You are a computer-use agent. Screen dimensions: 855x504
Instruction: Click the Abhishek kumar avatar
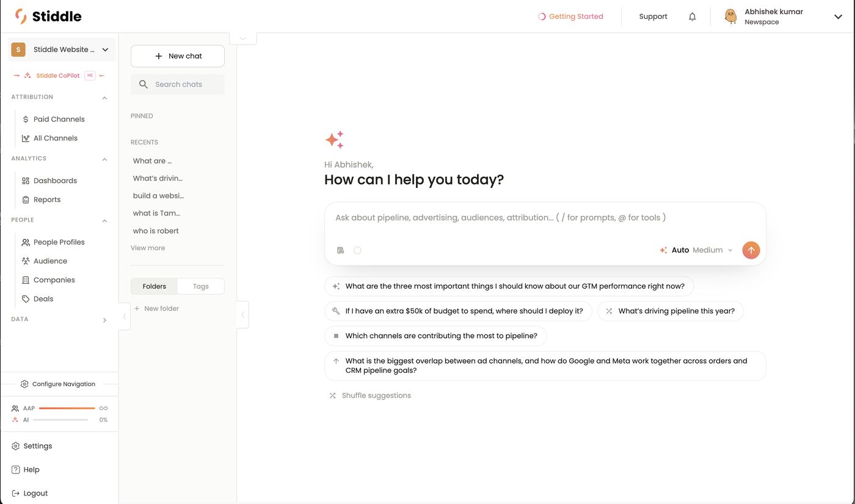[730, 16]
